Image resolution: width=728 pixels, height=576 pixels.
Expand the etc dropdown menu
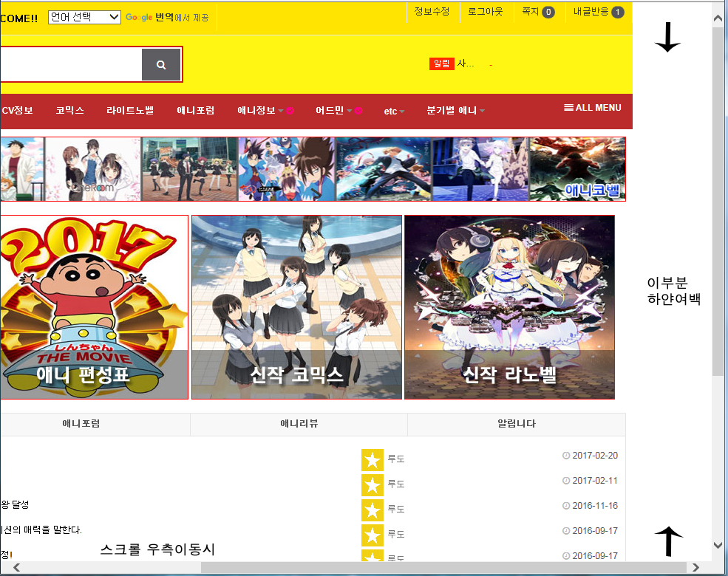[394, 111]
